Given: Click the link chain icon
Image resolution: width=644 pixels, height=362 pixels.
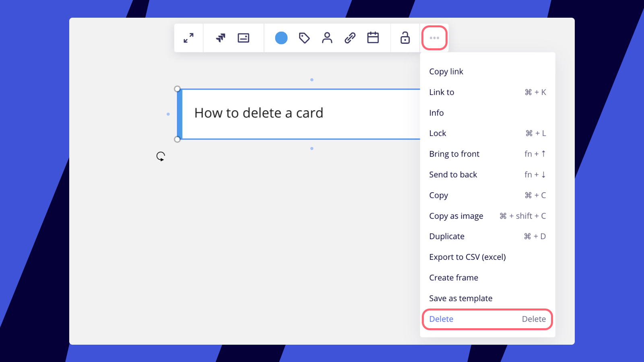Looking at the screenshot, I should pyautogui.click(x=350, y=38).
